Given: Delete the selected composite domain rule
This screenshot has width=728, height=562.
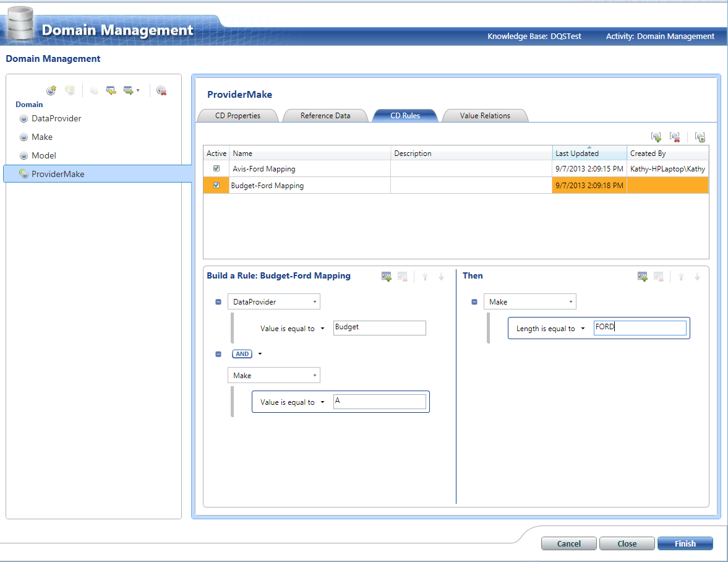Looking at the screenshot, I should [x=675, y=137].
